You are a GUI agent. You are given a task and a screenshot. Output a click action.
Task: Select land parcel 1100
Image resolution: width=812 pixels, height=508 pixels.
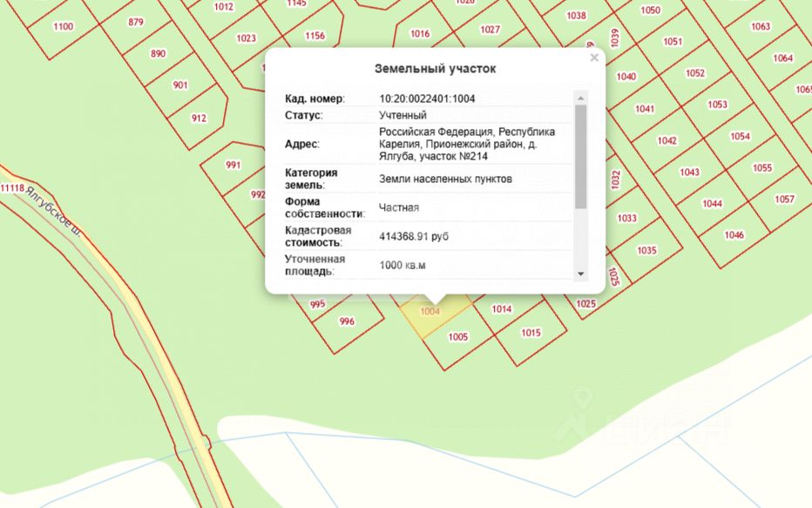[64, 26]
